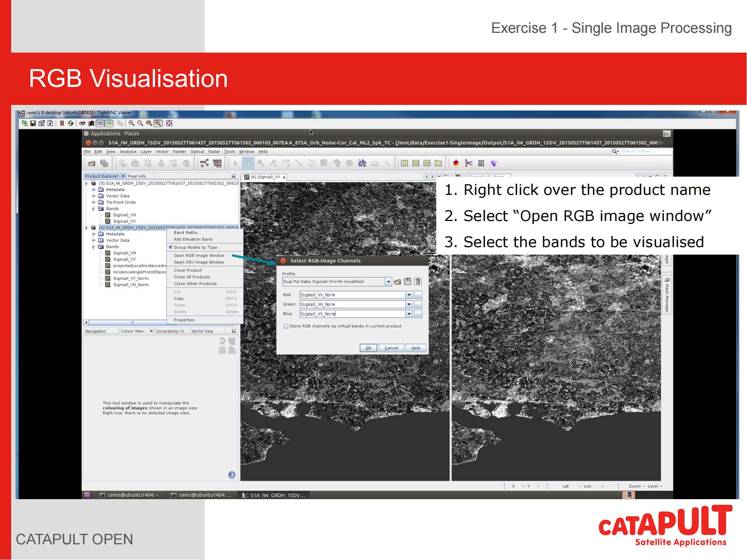Toggle Group Nodes by Type in the context menu
Image resolution: width=747 pixels, height=560 pixels.
[194, 247]
